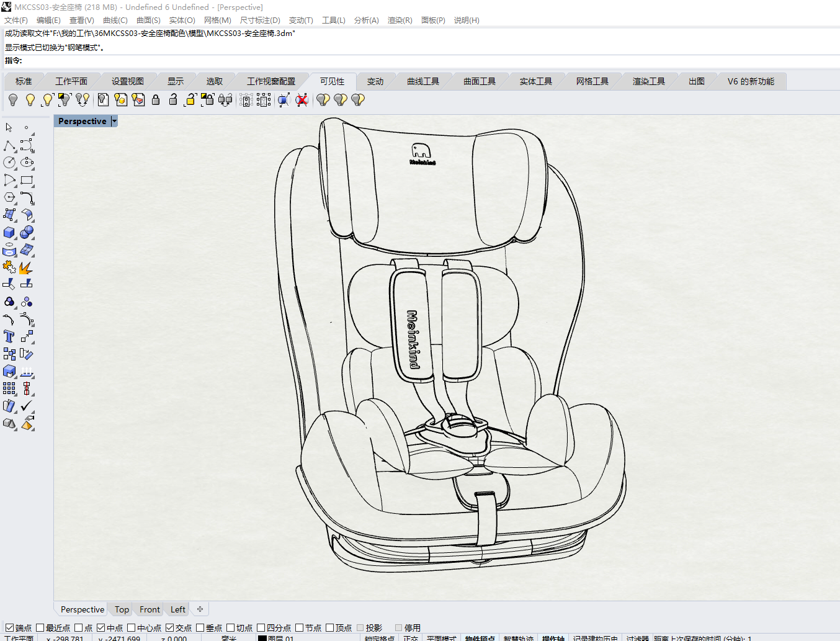Click the Unlock objects icon
The image size is (840, 641).
point(172,99)
